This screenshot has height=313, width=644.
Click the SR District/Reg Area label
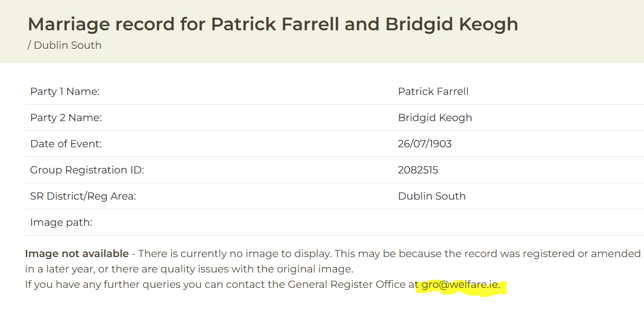(x=83, y=196)
